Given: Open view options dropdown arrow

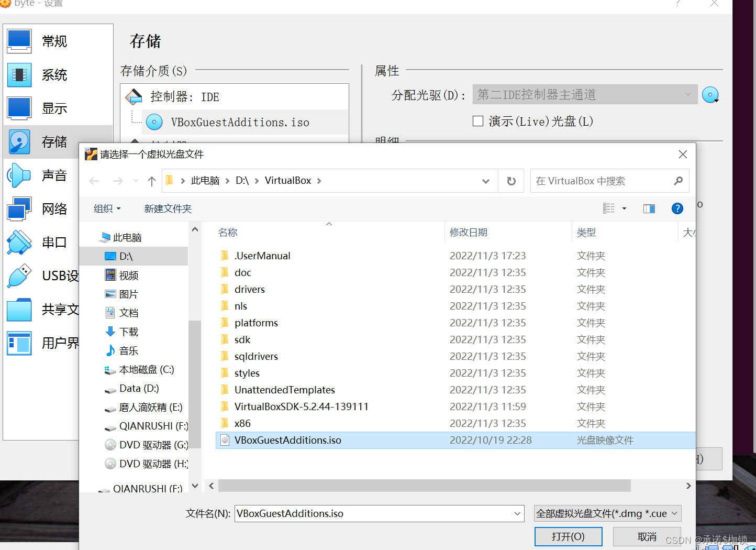Looking at the screenshot, I should point(624,208).
